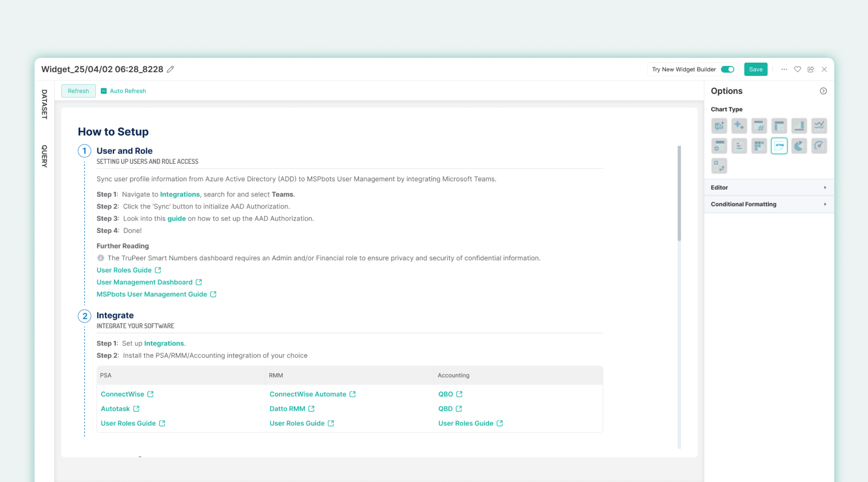Open the three-dot more options menu
The image size is (868, 482).
pyautogui.click(x=784, y=69)
